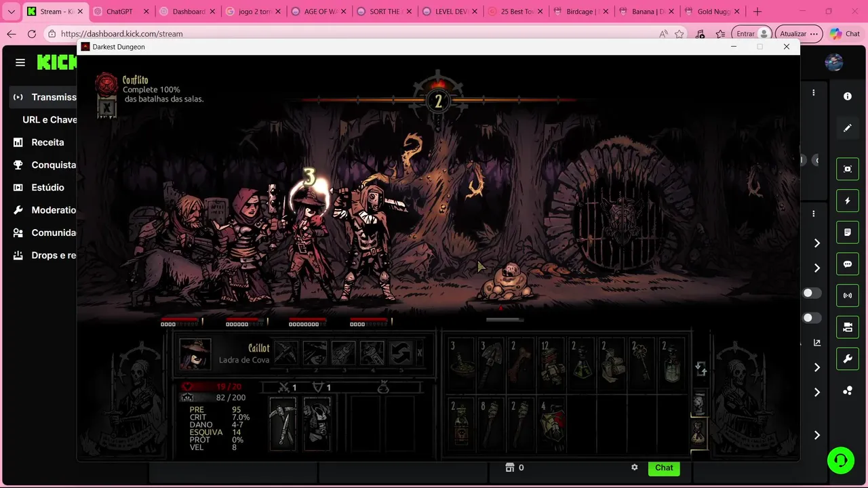The height and width of the screenshot is (488, 868).
Task: Expand the chevron below the chart icon
Action: [817, 367]
